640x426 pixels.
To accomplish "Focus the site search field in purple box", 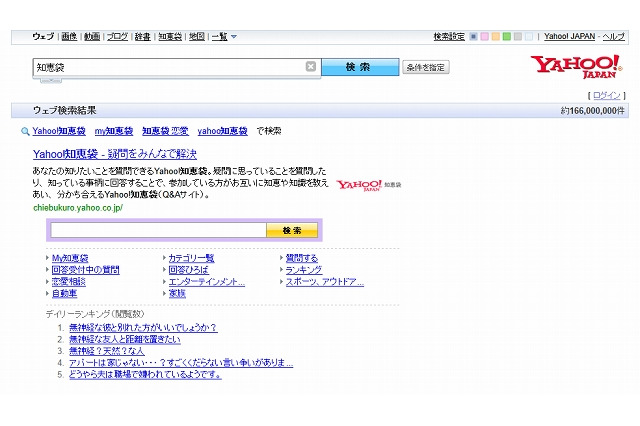I will point(158,230).
